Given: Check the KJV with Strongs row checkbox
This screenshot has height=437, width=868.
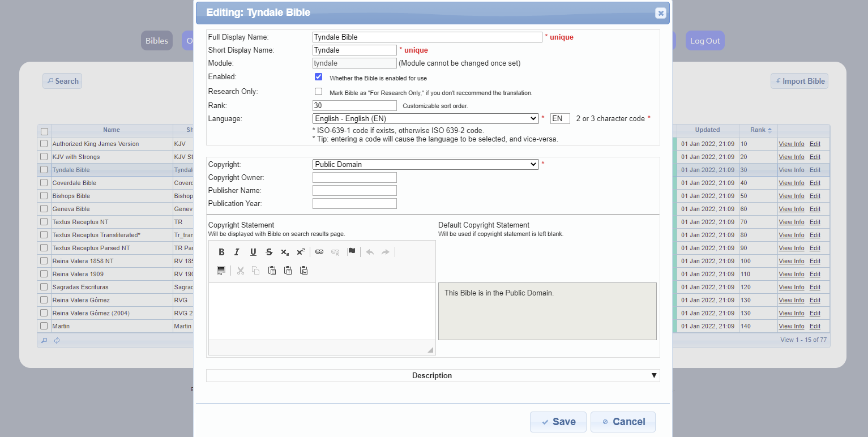Looking at the screenshot, I should (x=44, y=157).
